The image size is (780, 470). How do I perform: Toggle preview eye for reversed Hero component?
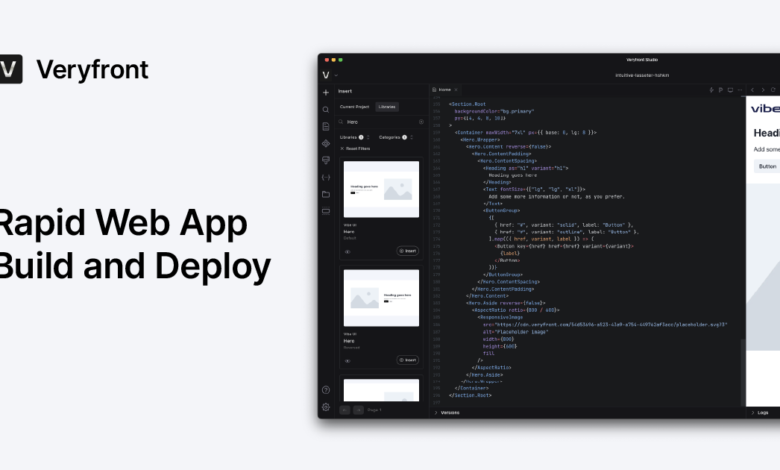tap(348, 359)
